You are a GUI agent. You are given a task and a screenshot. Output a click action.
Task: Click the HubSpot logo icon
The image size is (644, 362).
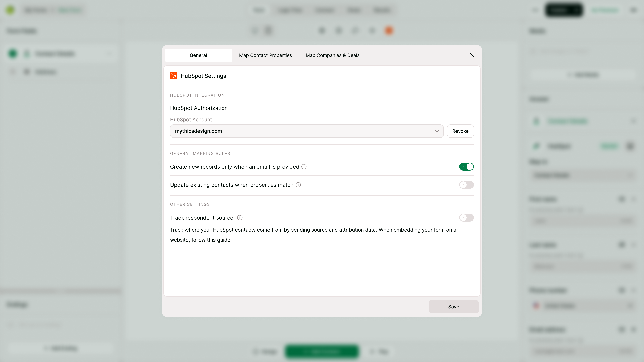174,76
